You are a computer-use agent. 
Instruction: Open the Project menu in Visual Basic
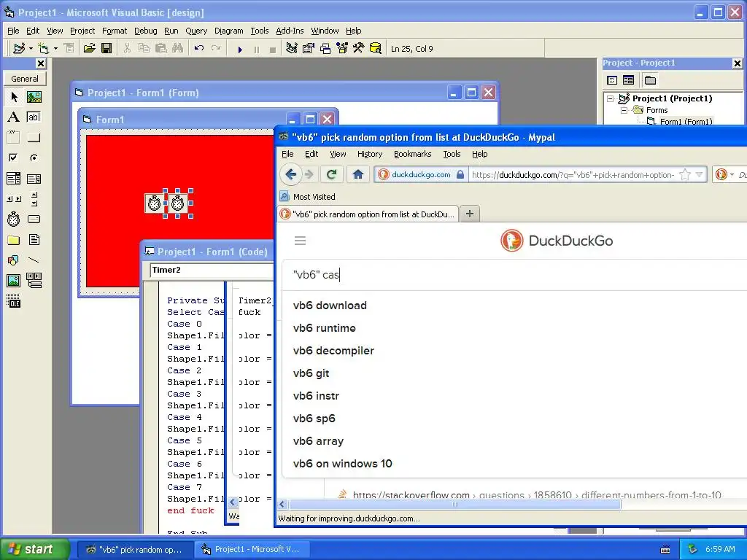82,31
